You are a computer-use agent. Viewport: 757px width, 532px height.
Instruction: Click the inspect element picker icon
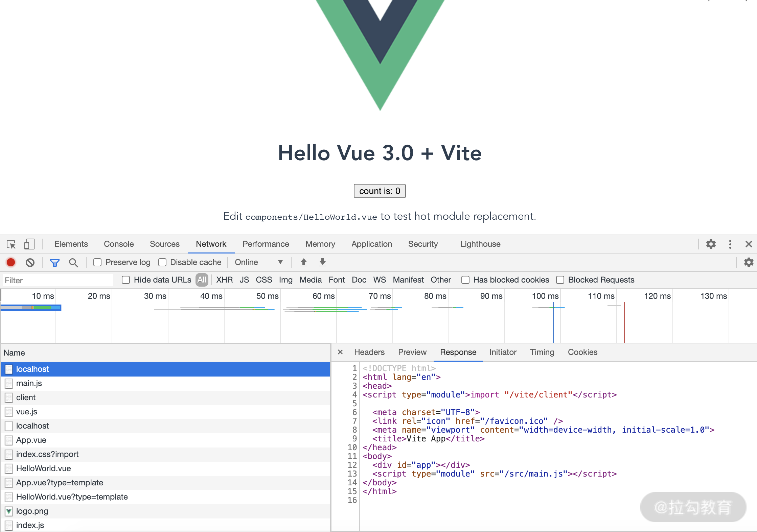[11, 244]
